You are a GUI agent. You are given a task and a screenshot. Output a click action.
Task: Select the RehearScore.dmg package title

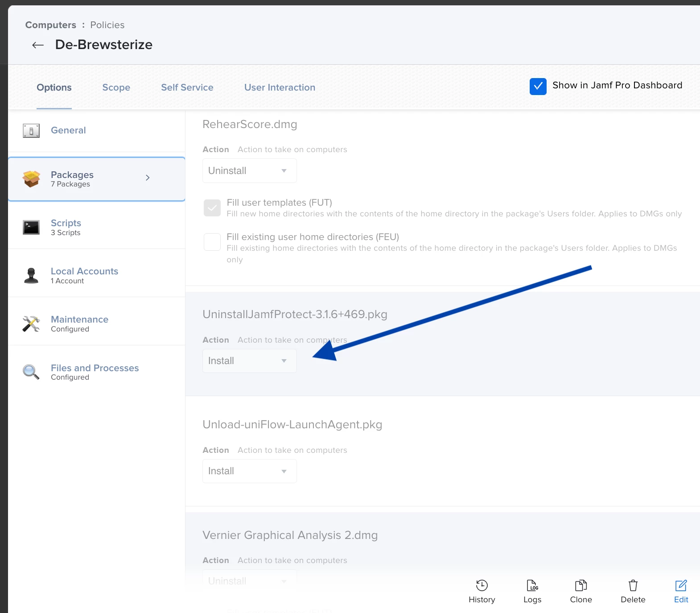click(x=250, y=124)
